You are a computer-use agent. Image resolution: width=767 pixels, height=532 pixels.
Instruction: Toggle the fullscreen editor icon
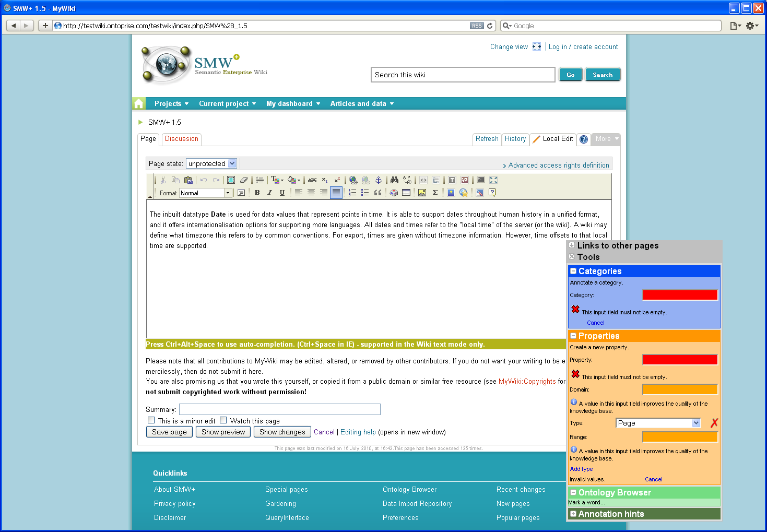pyautogui.click(x=493, y=180)
